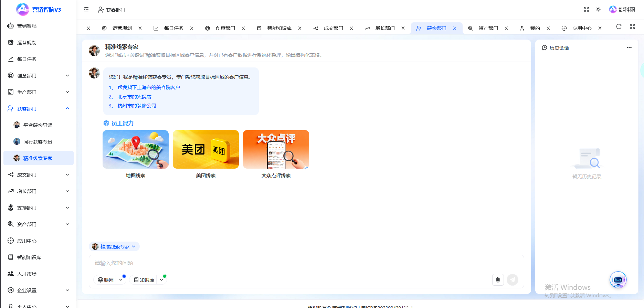This screenshot has width=644, height=308.
Task: Collapse the sidebar menu icon
Action: [x=86, y=10]
